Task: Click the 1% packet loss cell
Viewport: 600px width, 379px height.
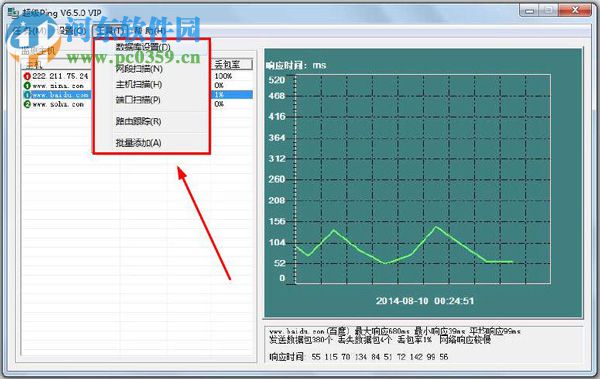Action: (x=219, y=95)
